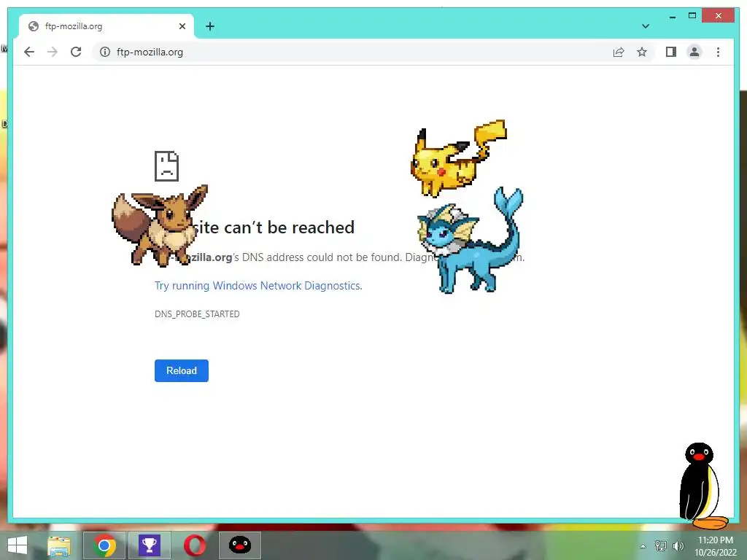View site information icon in the address bar
This screenshot has width=747, height=560.
point(105,52)
